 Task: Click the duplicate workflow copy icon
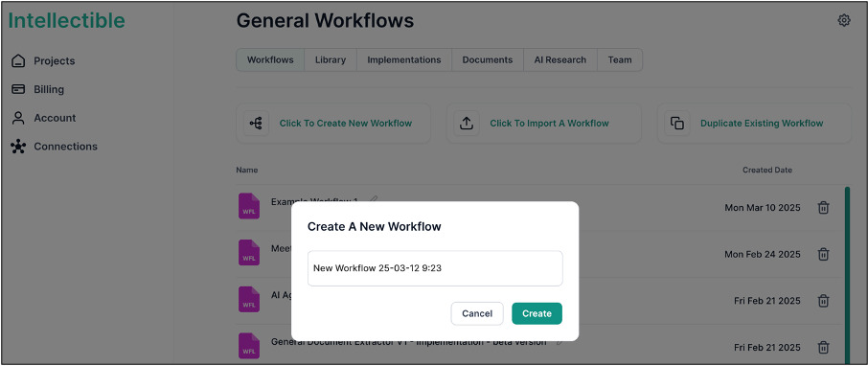677,123
